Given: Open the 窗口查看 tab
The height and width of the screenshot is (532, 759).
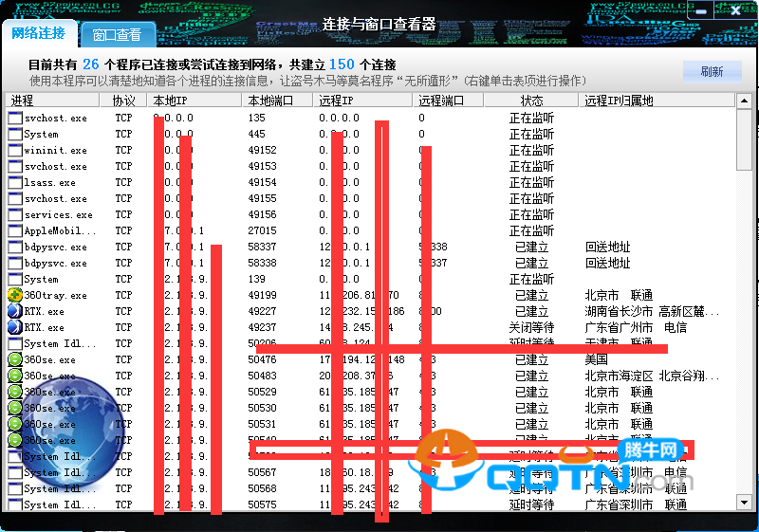Looking at the screenshot, I should tap(117, 35).
